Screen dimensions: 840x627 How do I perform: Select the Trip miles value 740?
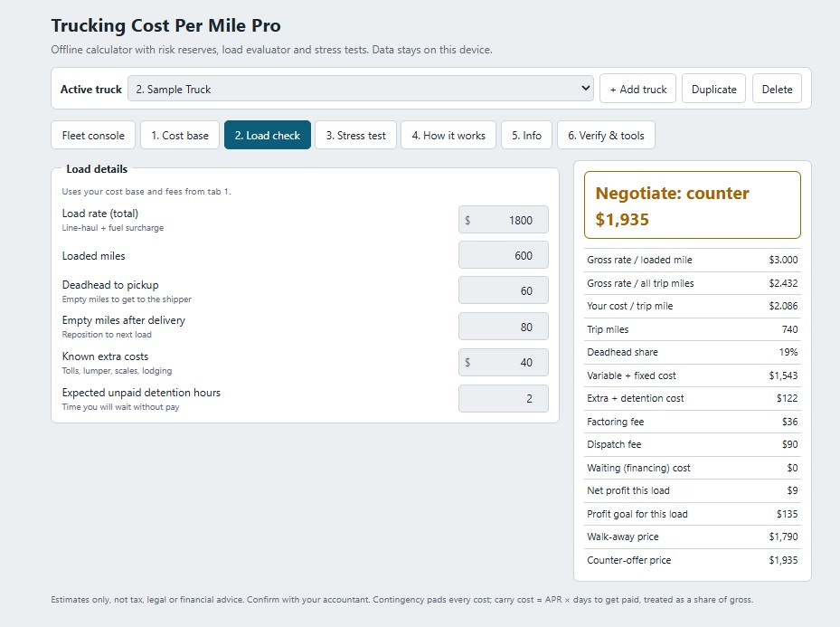tap(789, 329)
